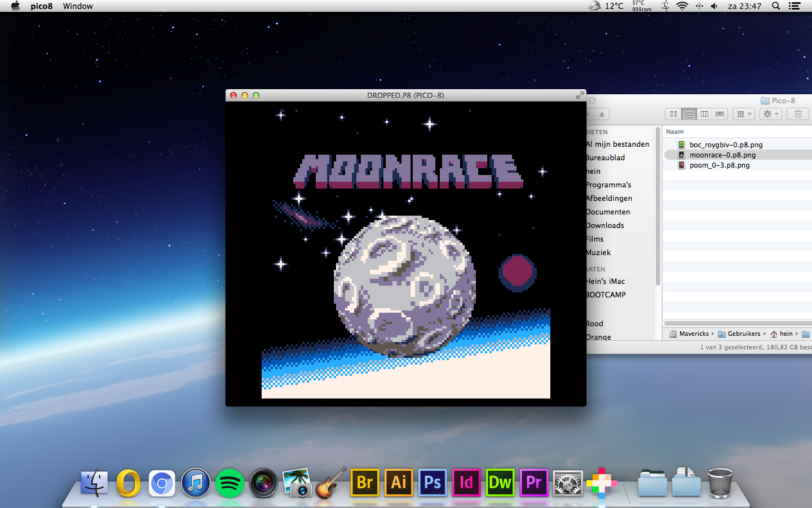Image resolution: width=812 pixels, height=508 pixels.
Task: Open the Window menu
Action: (x=78, y=6)
